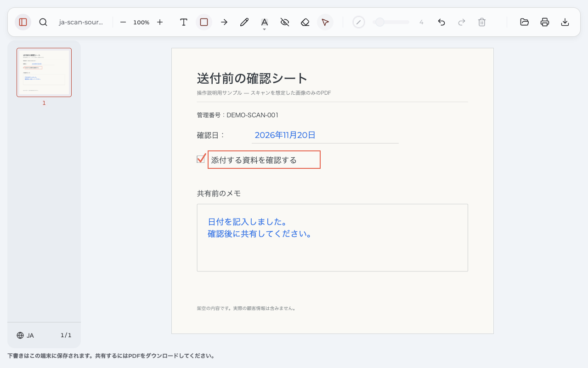This screenshot has height=368, width=588.
Task: Zoom in with the plus button
Action: (x=160, y=22)
